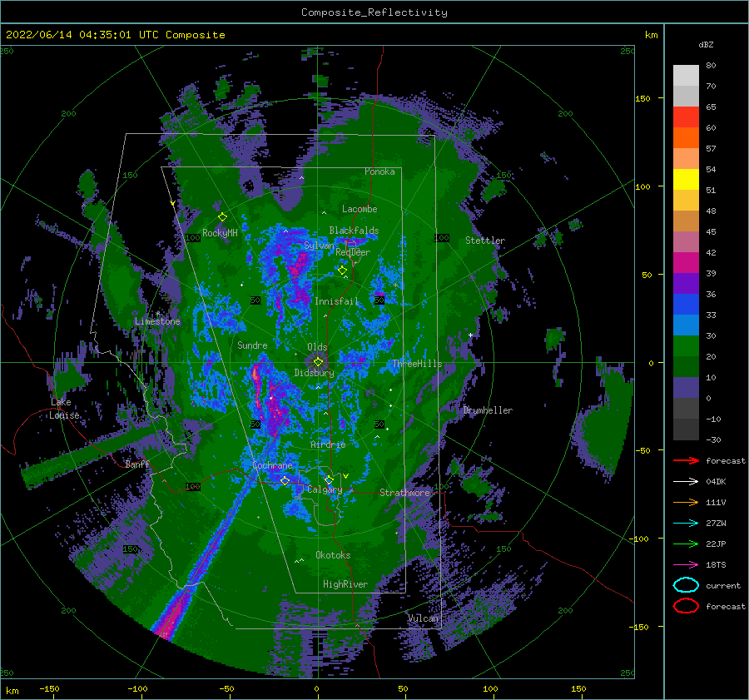This screenshot has width=749, height=700.
Task: Click the Lacombe city label
Action: [x=360, y=209]
